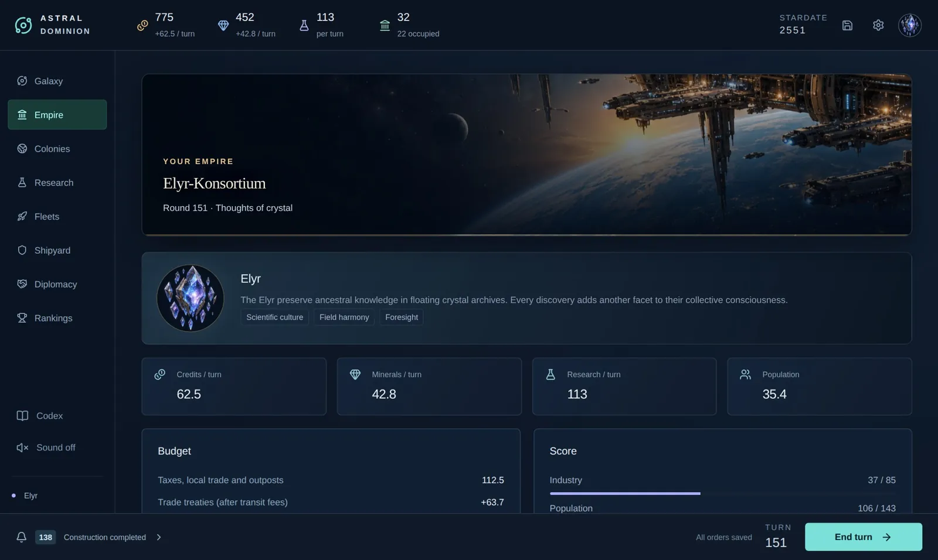Click the Elyr player indicator in sidebar

coord(26,496)
